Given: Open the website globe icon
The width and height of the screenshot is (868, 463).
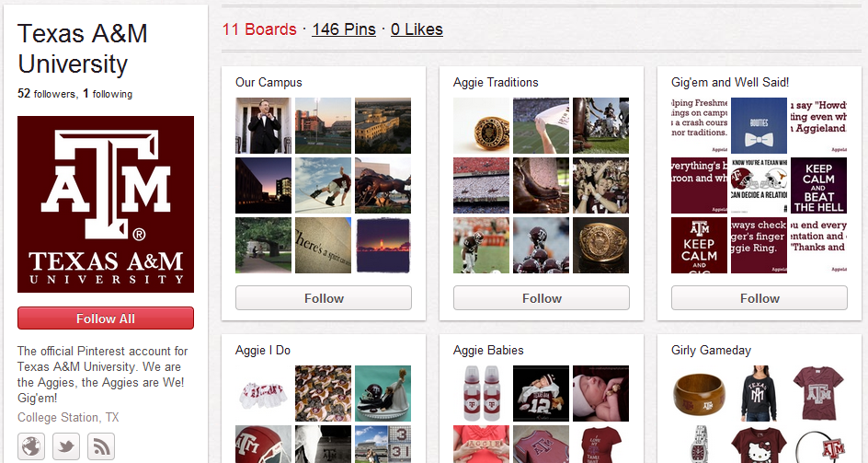Looking at the screenshot, I should click(x=32, y=446).
